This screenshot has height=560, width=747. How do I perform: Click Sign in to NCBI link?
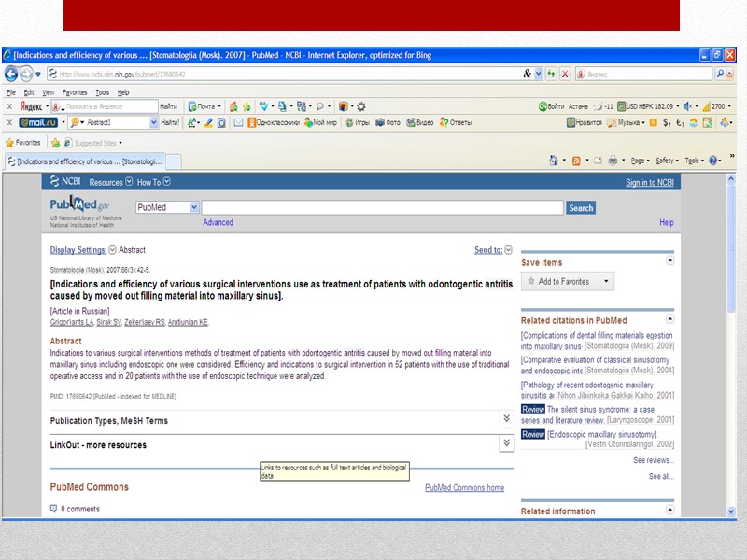click(649, 182)
